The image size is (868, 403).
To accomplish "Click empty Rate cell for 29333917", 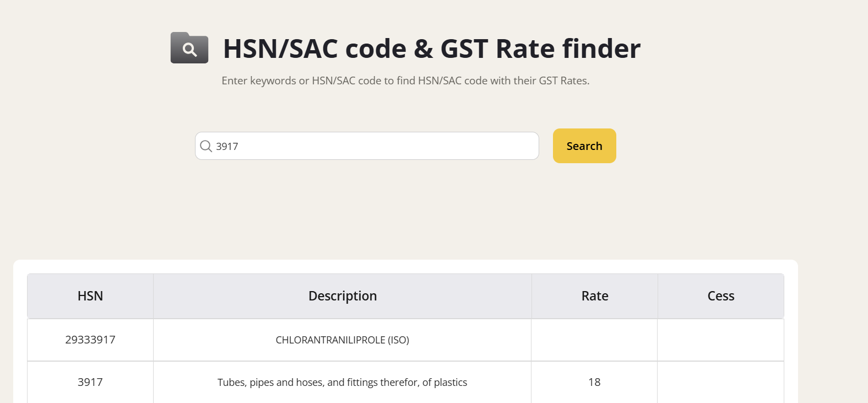I will point(594,340).
